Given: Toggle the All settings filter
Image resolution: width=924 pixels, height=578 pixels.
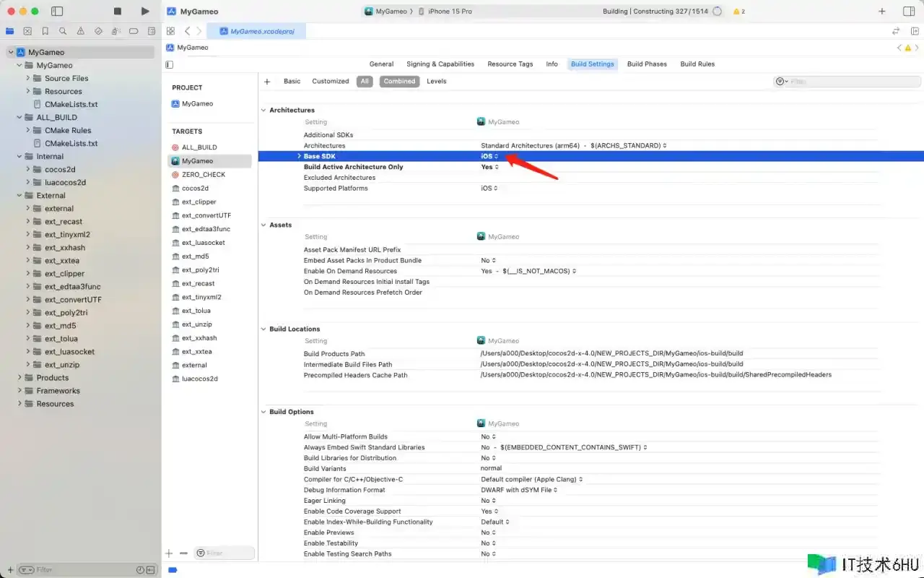Looking at the screenshot, I should [x=365, y=82].
